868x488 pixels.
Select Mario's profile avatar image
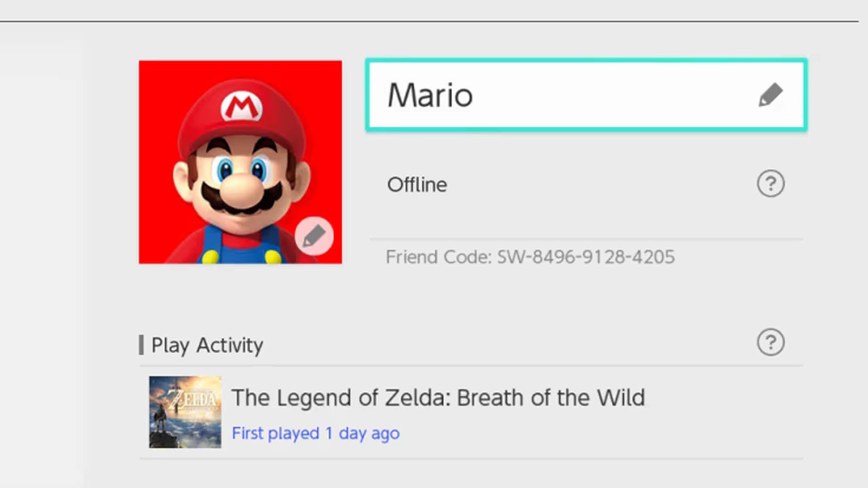pos(240,163)
